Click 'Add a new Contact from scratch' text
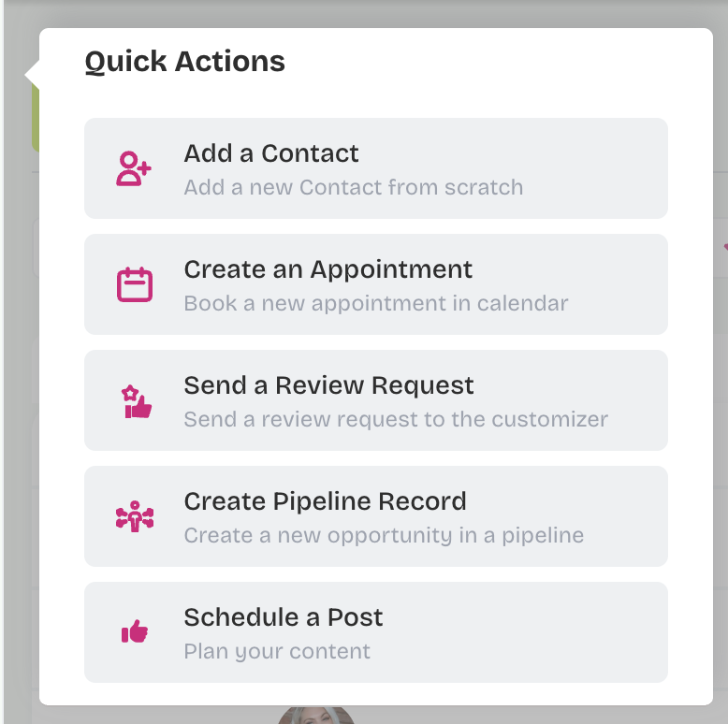The height and width of the screenshot is (724, 728). [x=353, y=187]
